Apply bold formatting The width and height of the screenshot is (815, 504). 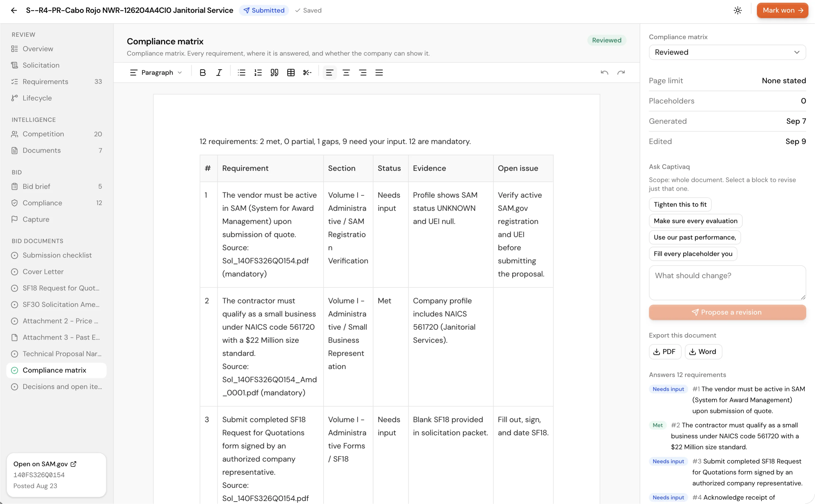coord(202,72)
